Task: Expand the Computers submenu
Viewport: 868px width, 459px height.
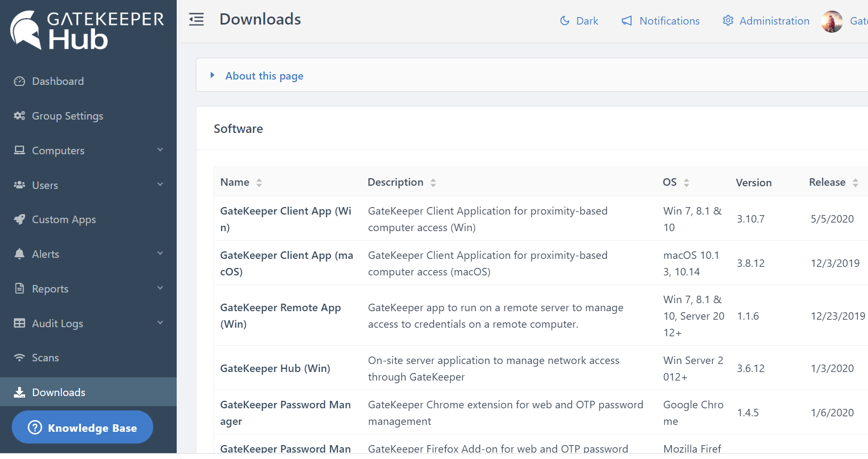Action: [x=160, y=150]
